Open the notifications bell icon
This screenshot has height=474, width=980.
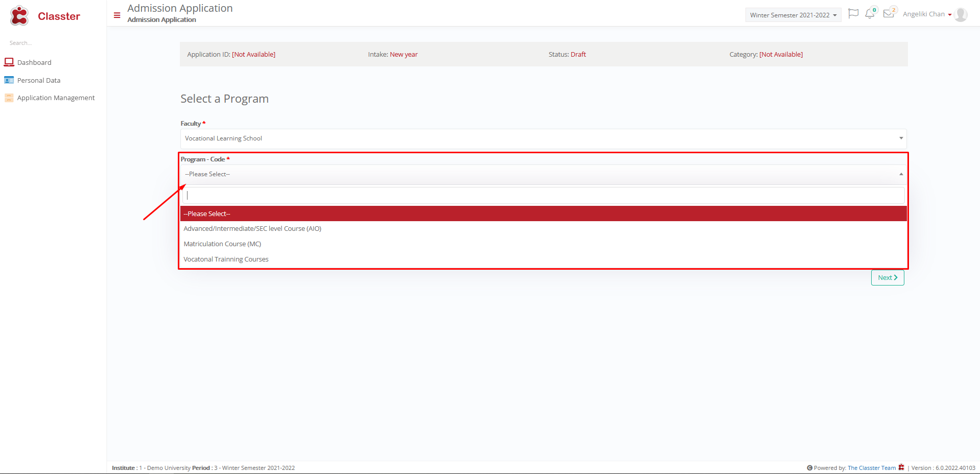click(x=870, y=14)
